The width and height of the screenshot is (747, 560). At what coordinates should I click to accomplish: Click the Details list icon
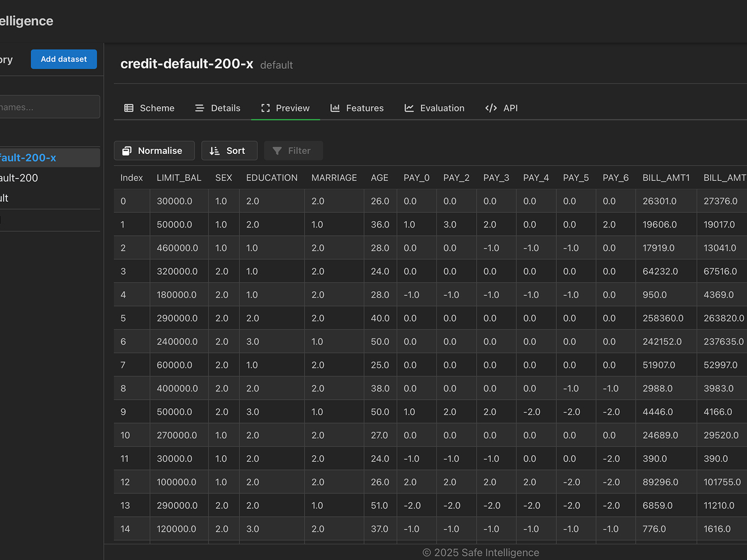[199, 108]
